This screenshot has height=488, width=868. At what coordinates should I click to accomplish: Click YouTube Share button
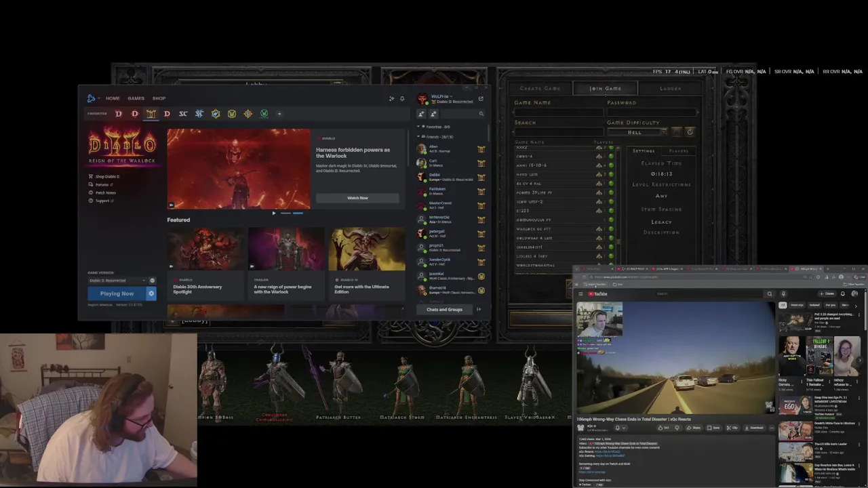[693, 428]
